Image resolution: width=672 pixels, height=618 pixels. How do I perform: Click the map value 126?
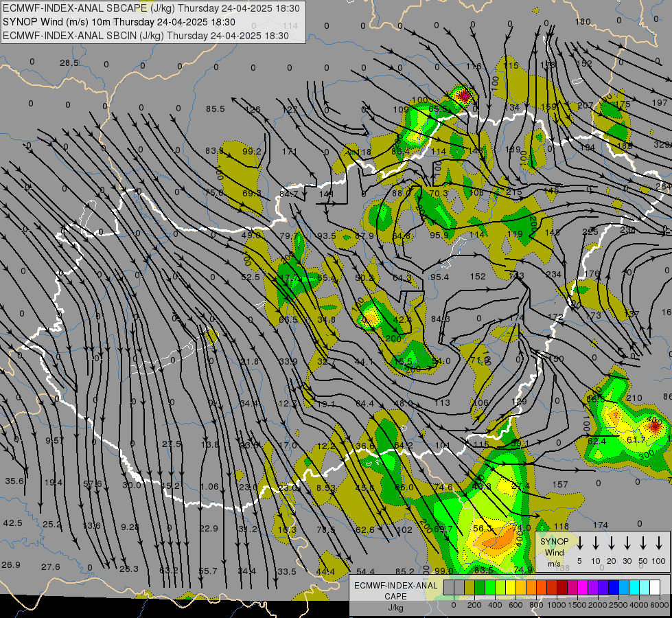click(253, 109)
